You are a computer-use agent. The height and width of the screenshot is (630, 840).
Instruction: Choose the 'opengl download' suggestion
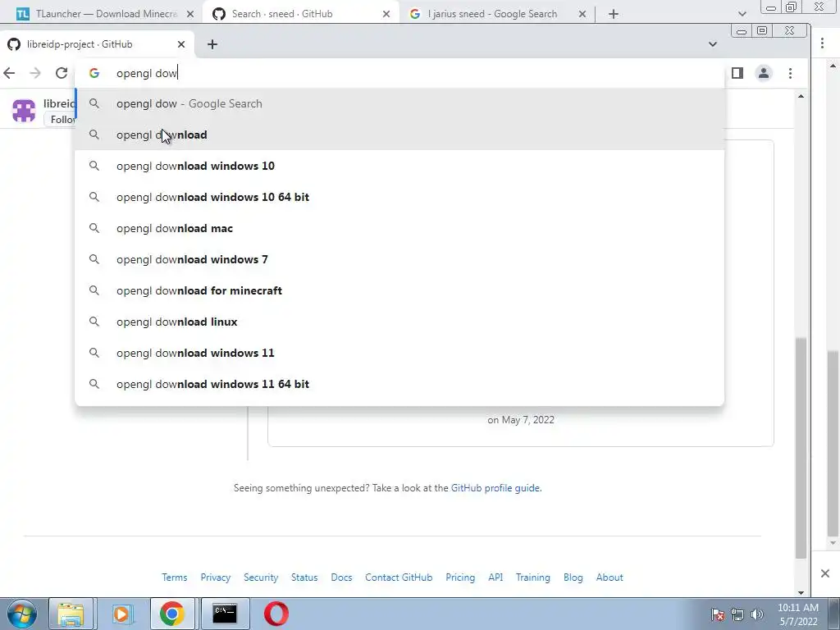tap(399, 135)
